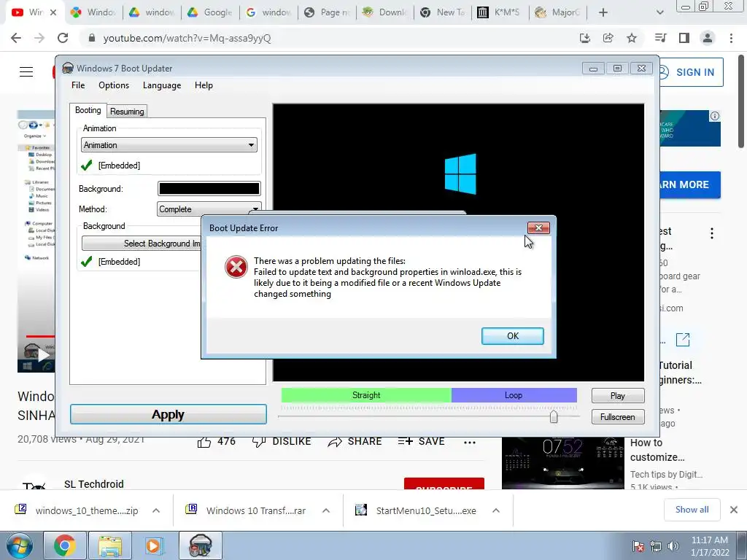Click the volume speaker tray icon
747x560 pixels.
pyautogui.click(x=673, y=546)
